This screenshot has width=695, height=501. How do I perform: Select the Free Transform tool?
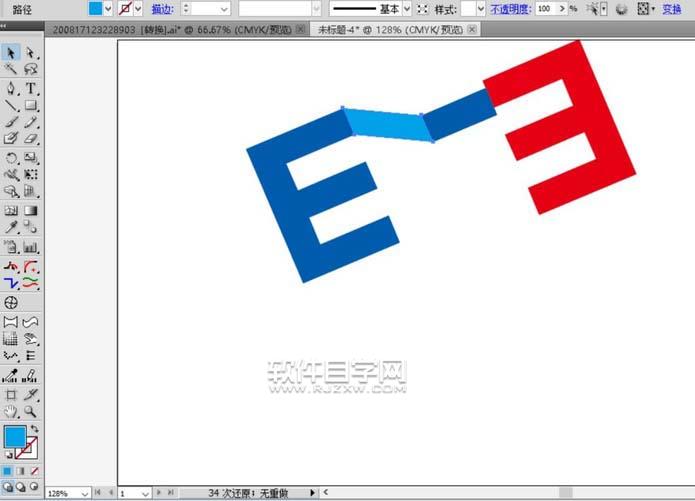(30, 174)
